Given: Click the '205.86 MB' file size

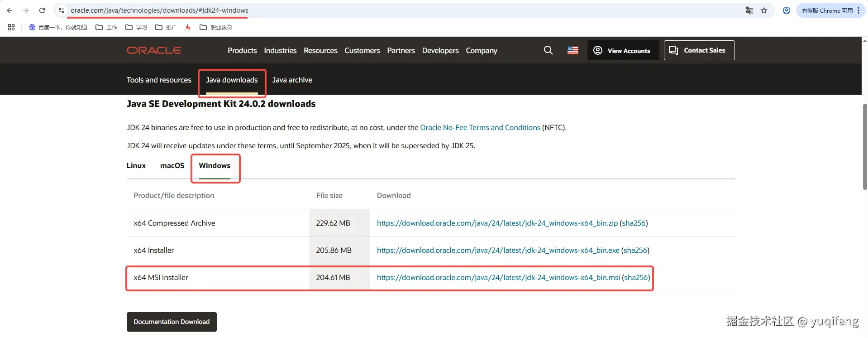Looking at the screenshot, I should 334,250.
